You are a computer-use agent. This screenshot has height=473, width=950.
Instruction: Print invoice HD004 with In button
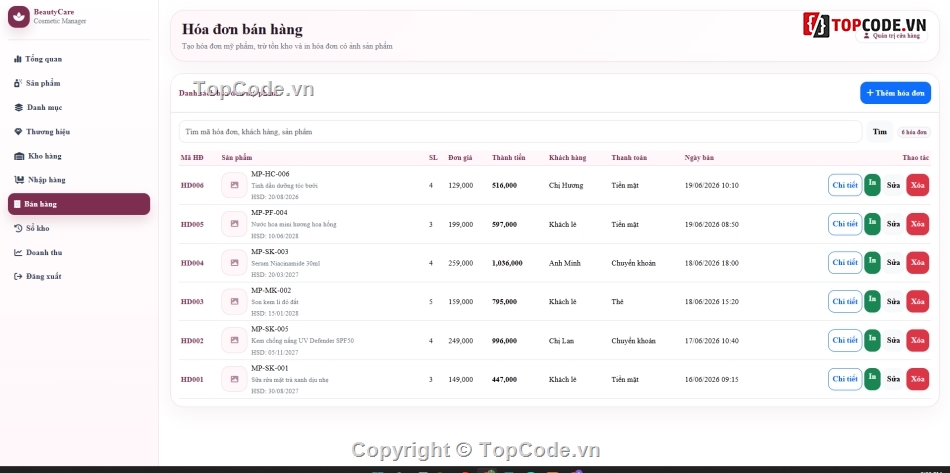tap(872, 263)
